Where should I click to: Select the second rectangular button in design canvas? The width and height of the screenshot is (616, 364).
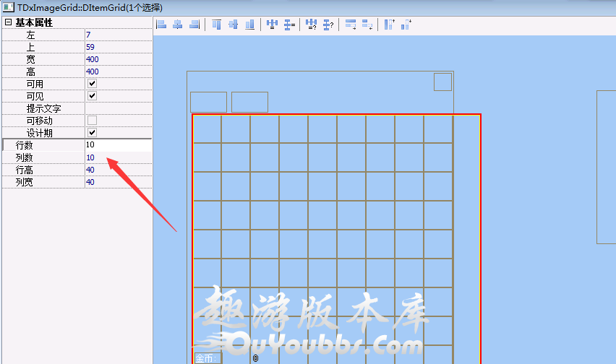point(250,102)
